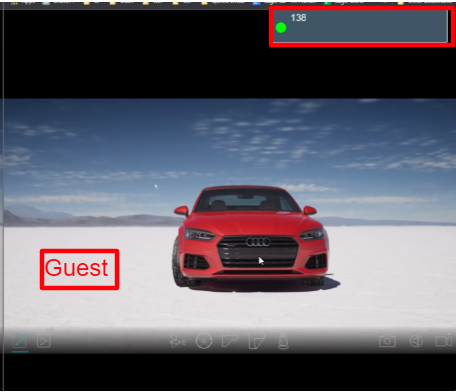Click the trim shape icon beside wheel

coord(230,341)
